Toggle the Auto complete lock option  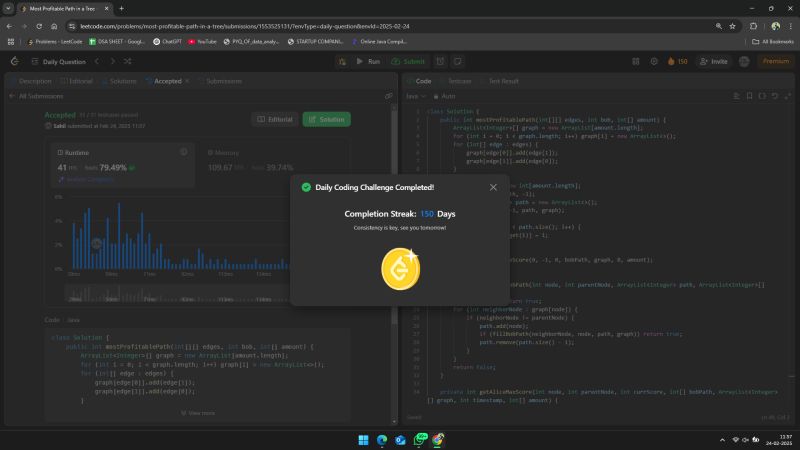pos(444,96)
